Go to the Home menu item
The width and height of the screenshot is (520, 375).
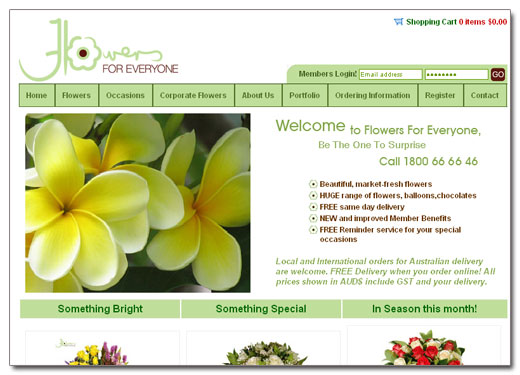pos(37,95)
